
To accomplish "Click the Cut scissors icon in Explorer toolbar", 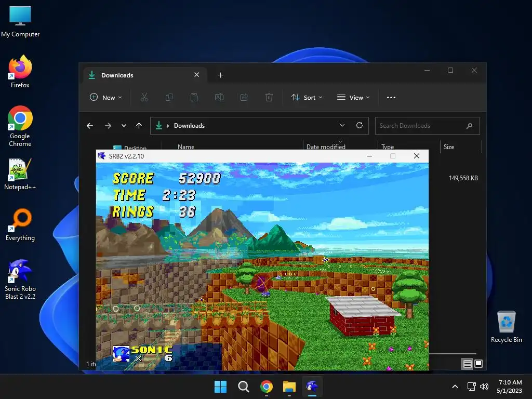I will (144, 97).
